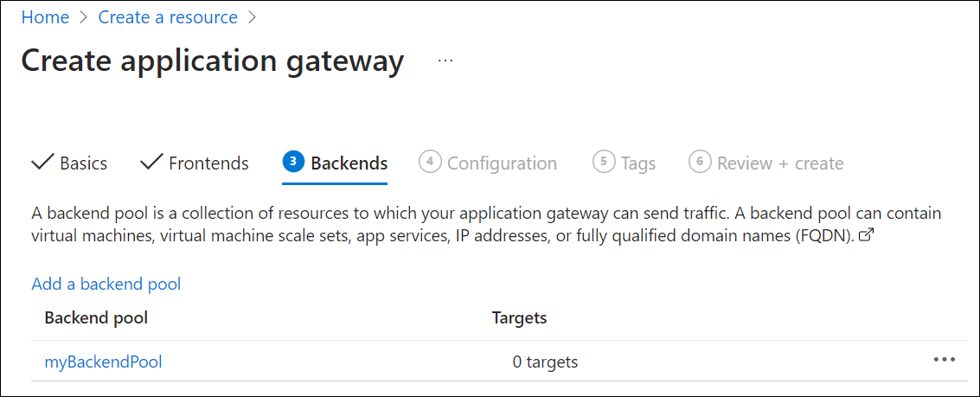The height and width of the screenshot is (397, 980).
Task: Click the Backend pool column header
Action: click(96, 317)
